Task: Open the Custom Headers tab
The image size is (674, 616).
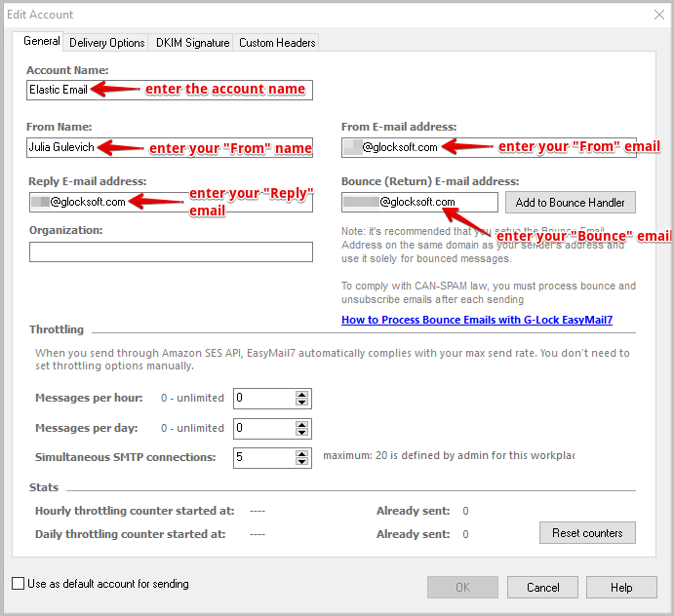Action: coord(276,43)
